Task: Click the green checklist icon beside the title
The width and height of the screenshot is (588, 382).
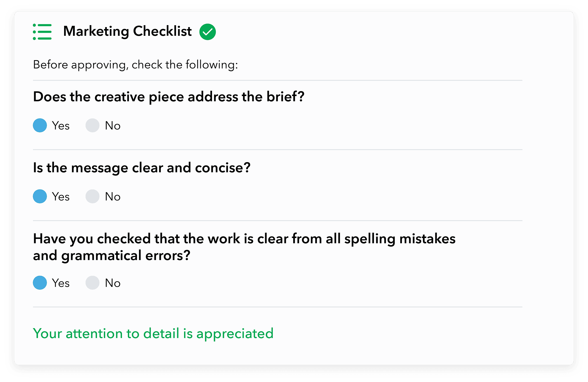Action: click(x=41, y=32)
